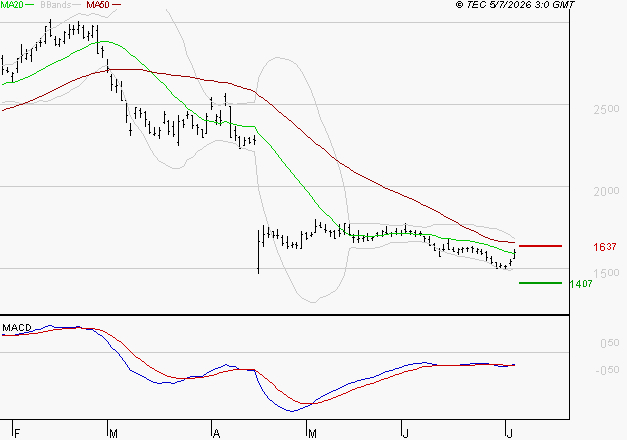Click the red 1637 resistance value
This screenshot has height=440, width=627.
tap(605, 247)
